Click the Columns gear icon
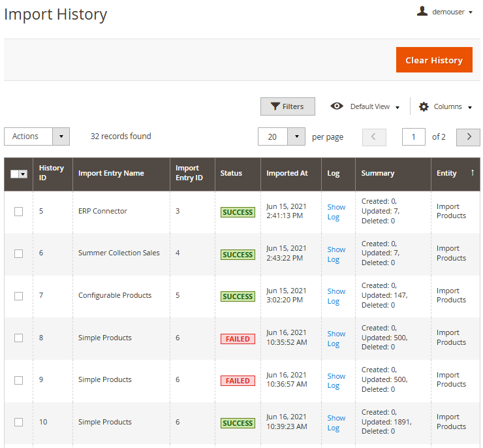 tap(424, 106)
